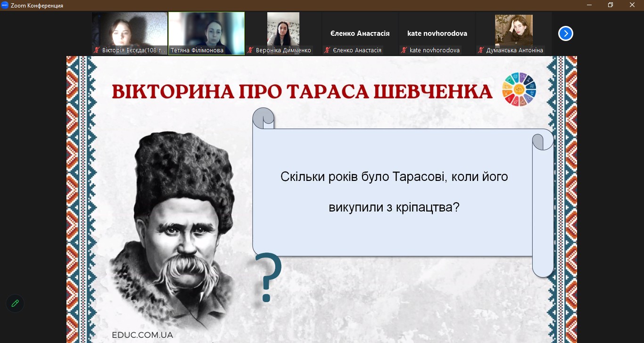The image size is (644, 343).
Task: Click the large blue question mark
Action: pyautogui.click(x=268, y=278)
